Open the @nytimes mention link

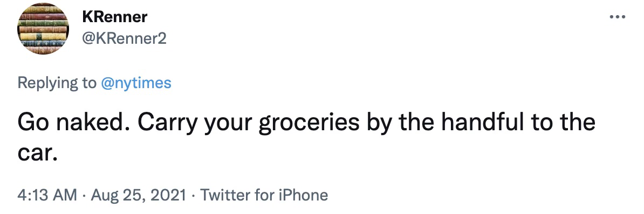(x=136, y=84)
